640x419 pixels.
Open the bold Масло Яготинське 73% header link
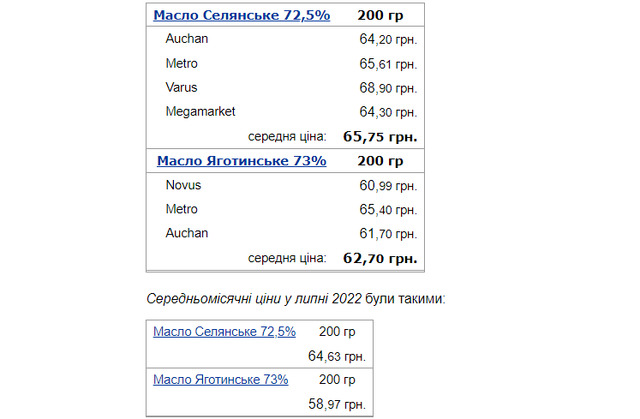(241, 161)
